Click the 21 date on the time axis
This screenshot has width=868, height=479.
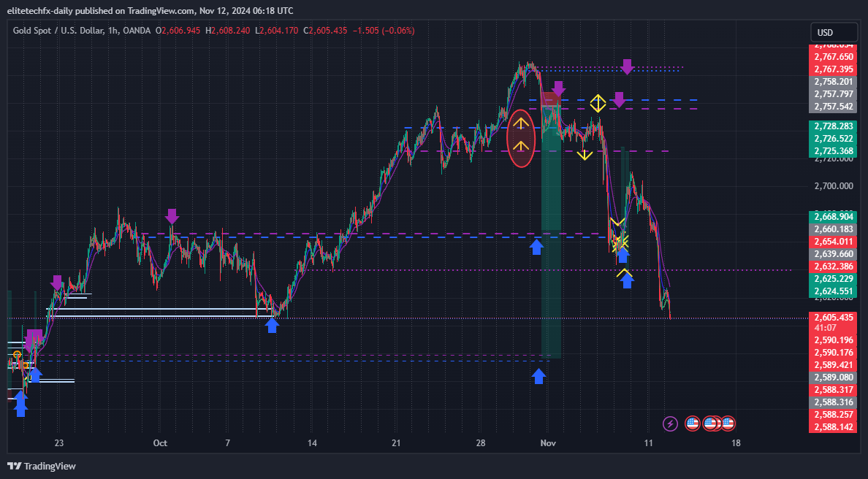[x=396, y=443]
